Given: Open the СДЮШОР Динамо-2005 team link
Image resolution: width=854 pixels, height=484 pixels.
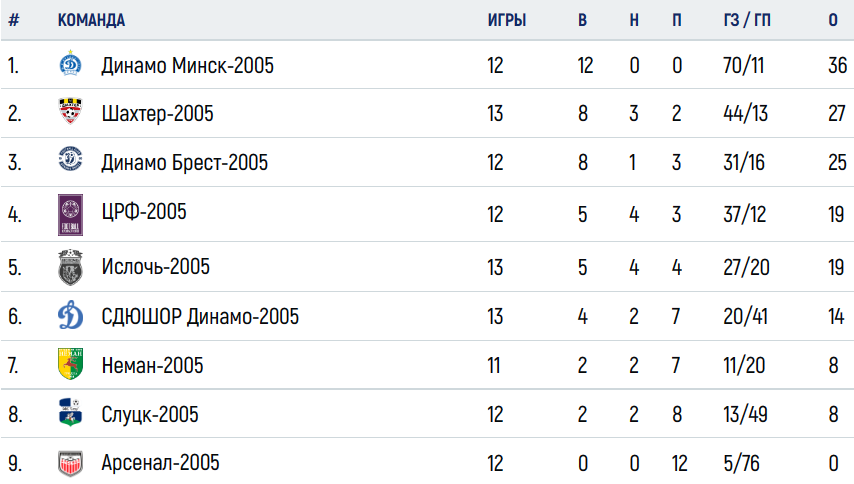Looking at the screenshot, I should [200, 316].
